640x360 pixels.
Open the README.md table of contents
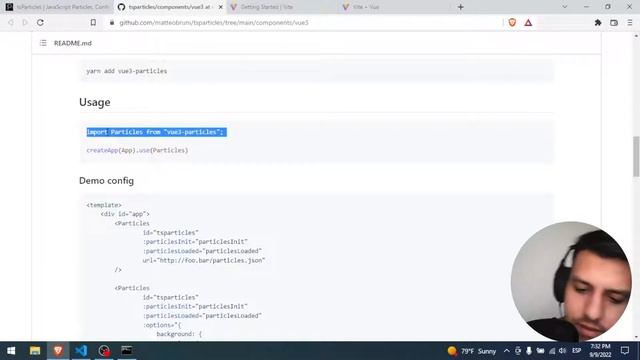43,43
